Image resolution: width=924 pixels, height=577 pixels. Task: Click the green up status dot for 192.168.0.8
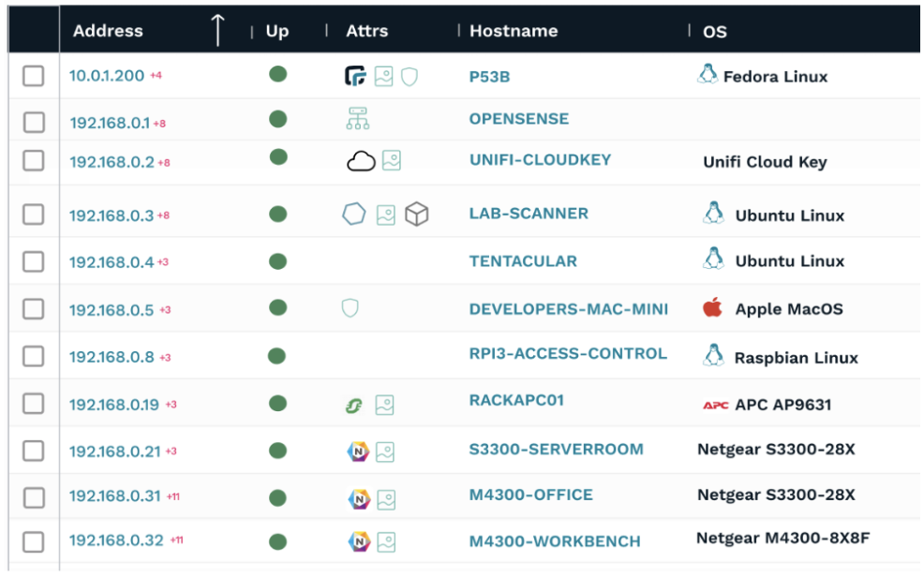(277, 356)
